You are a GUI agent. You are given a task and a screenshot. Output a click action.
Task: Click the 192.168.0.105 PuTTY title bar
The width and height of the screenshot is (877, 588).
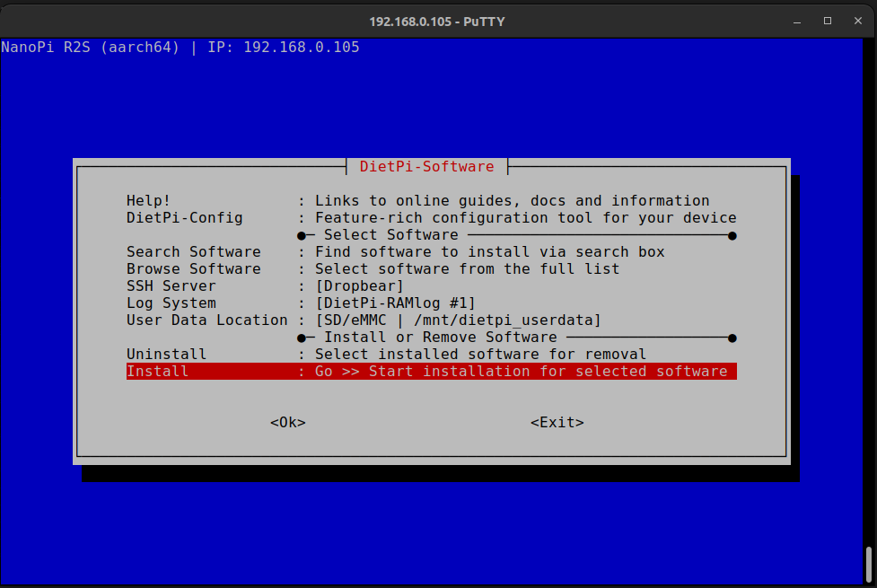(437, 21)
